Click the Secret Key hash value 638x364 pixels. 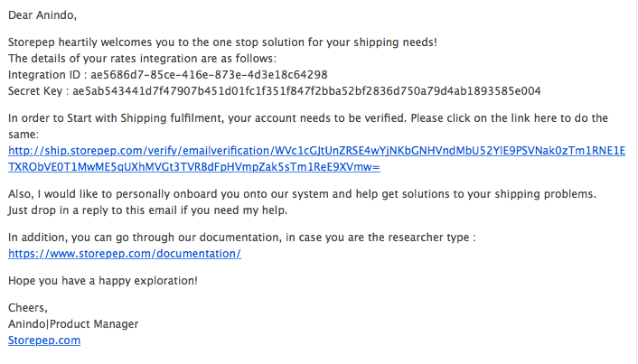(306, 91)
